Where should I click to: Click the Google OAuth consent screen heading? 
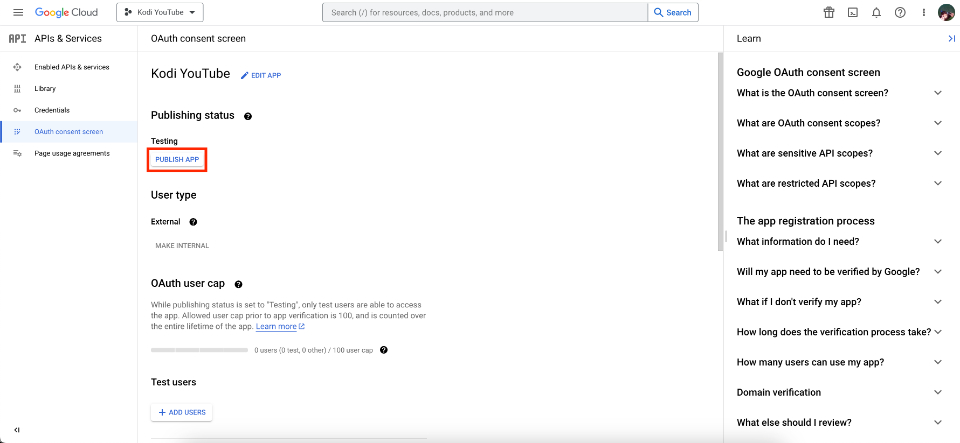tap(808, 72)
